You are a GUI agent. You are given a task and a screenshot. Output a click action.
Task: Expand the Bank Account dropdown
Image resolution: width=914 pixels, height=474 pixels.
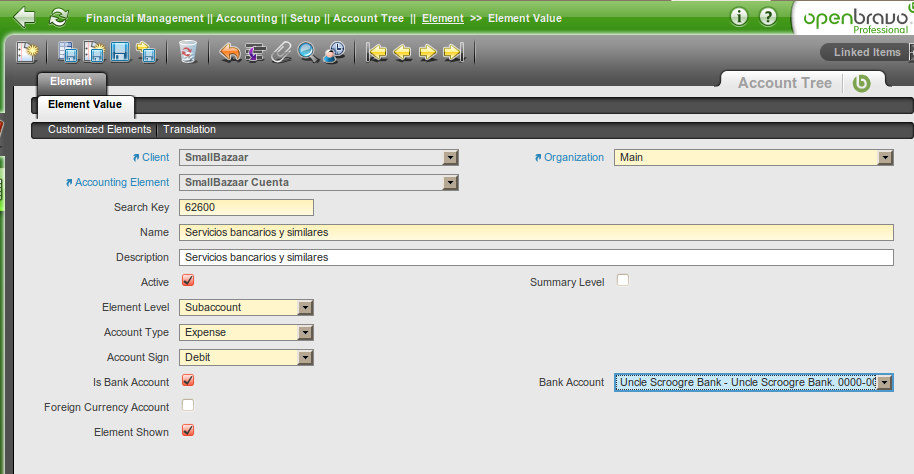click(x=754, y=382)
